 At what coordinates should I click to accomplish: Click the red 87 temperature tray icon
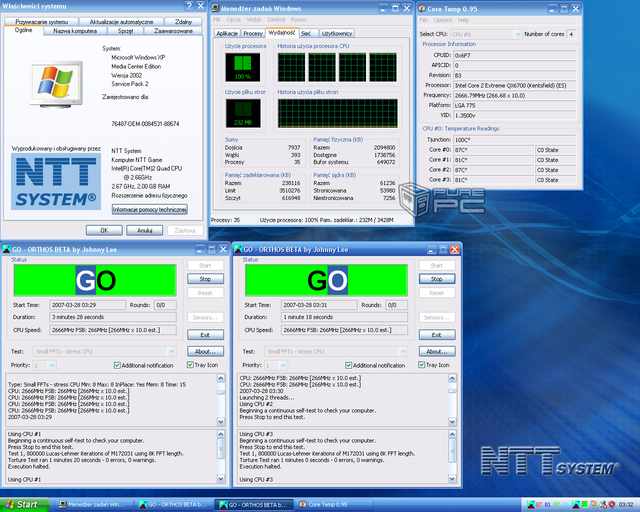pos(539,505)
